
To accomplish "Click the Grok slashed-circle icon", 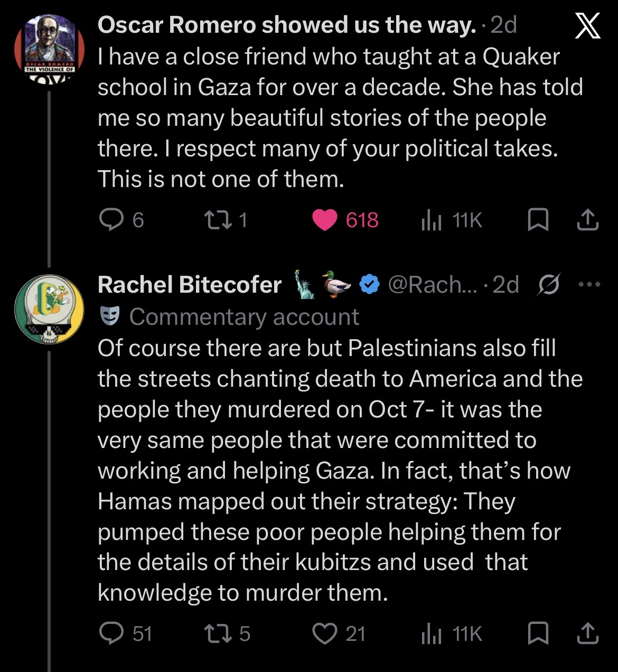I will pyautogui.click(x=549, y=285).
